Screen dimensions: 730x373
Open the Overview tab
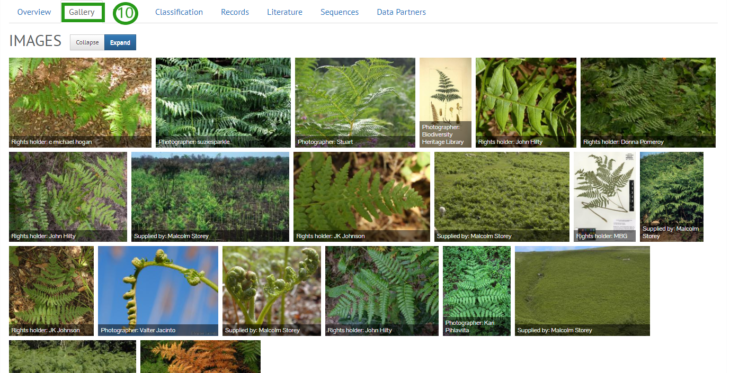click(34, 12)
